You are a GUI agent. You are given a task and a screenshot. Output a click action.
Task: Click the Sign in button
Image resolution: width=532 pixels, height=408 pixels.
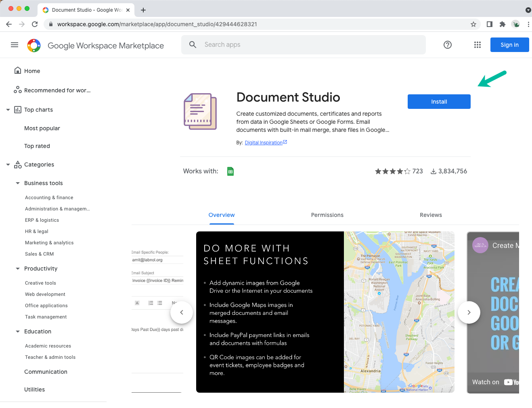pos(510,45)
